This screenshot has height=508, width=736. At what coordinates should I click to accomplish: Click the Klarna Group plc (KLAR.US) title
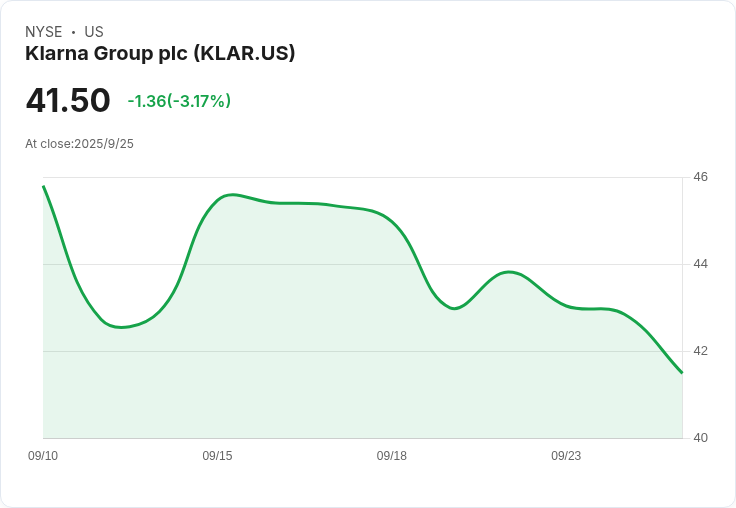(x=160, y=54)
